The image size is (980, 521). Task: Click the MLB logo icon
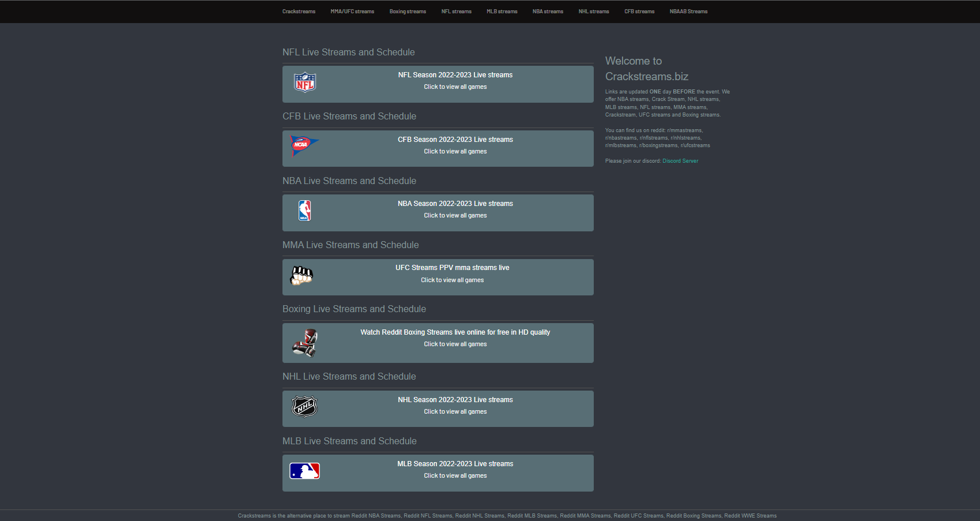304,471
